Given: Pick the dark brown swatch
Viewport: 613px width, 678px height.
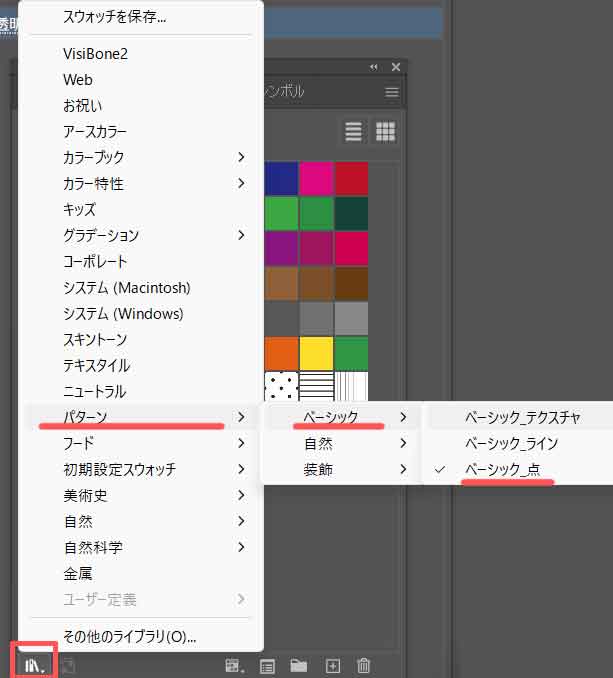Looking at the screenshot, I should (351, 284).
